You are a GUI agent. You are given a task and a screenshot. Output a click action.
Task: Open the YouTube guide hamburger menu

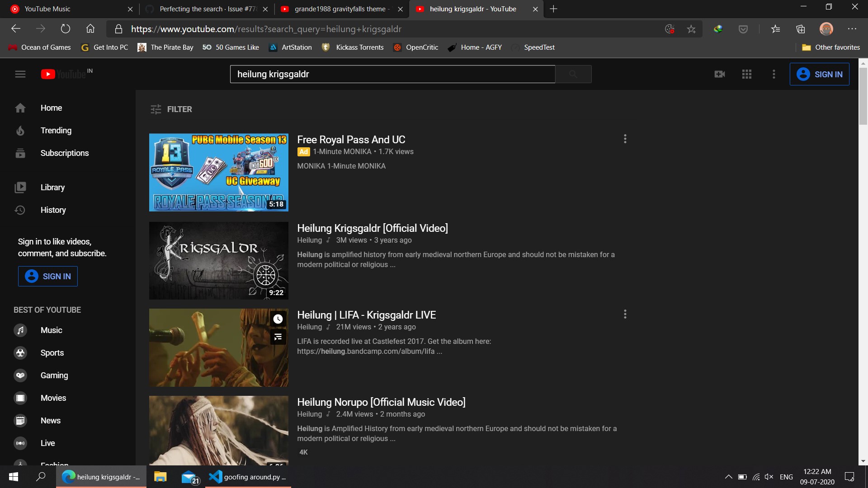(x=20, y=74)
